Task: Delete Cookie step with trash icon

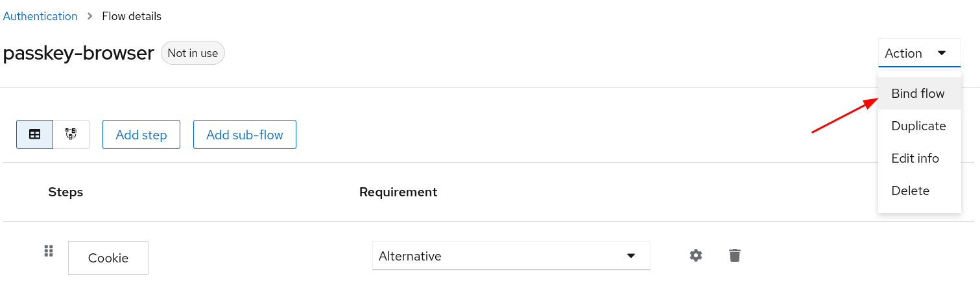Action: pyautogui.click(x=734, y=255)
